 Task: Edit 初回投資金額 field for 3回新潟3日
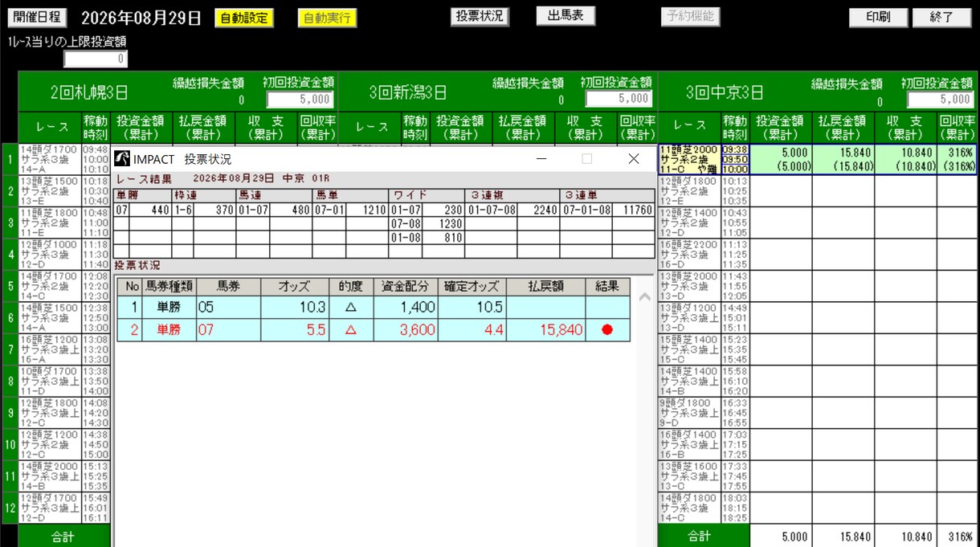(618, 99)
